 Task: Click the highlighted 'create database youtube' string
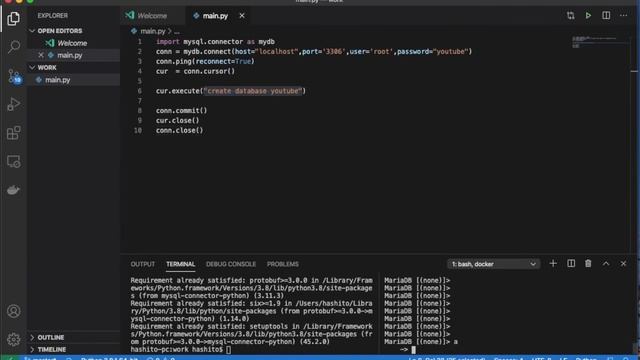(253, 91)
